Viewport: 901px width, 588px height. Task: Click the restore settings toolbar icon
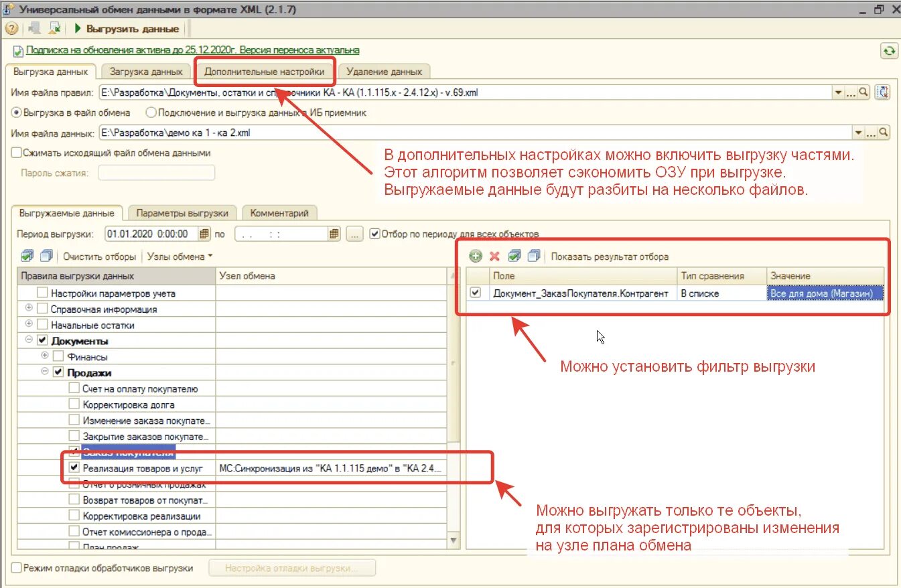(x=55, y=29)
